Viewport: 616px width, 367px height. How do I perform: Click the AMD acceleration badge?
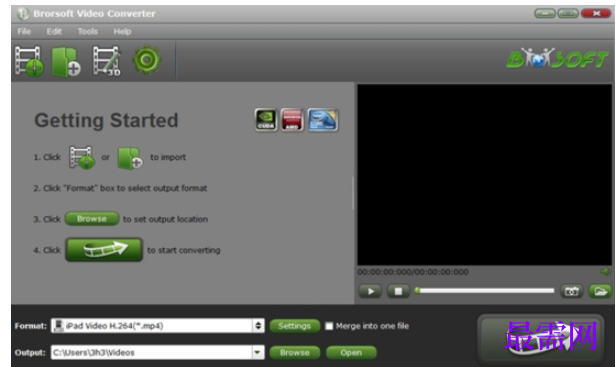tap(292, 120)
